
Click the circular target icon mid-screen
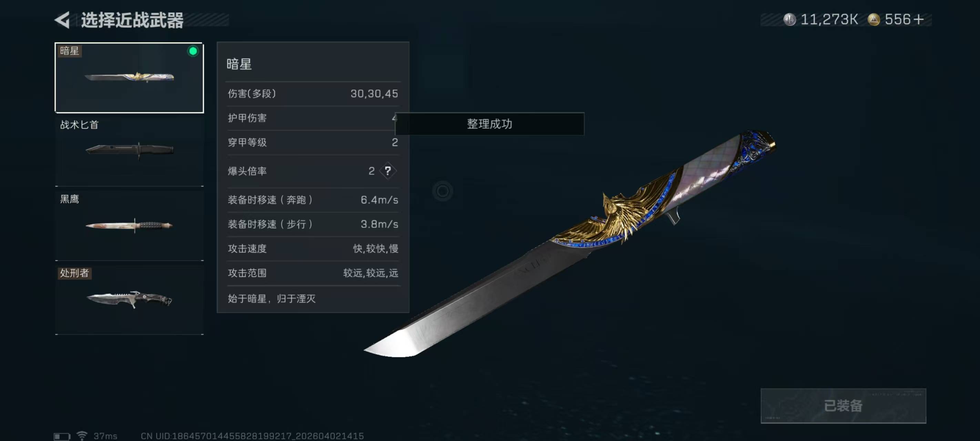(x=442, y=191)
